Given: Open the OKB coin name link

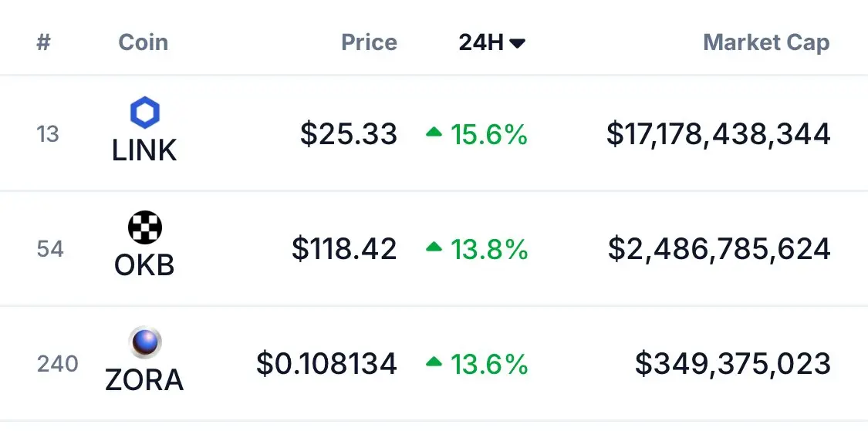Looking at the screenshot, I should (144, 265).
